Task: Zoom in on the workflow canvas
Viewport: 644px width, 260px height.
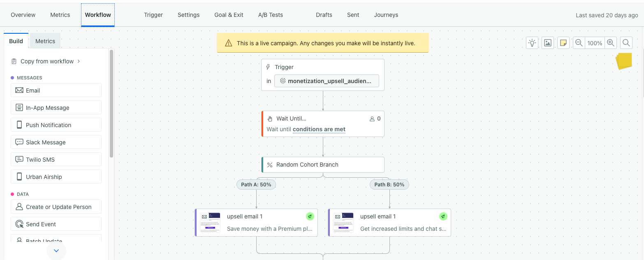Action: coord(610,43)
